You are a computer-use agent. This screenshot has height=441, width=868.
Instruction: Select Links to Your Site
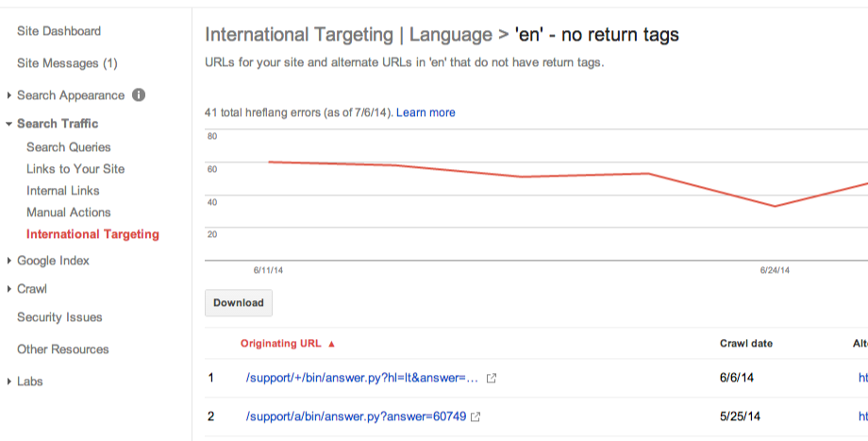click(x=75, y=169)
